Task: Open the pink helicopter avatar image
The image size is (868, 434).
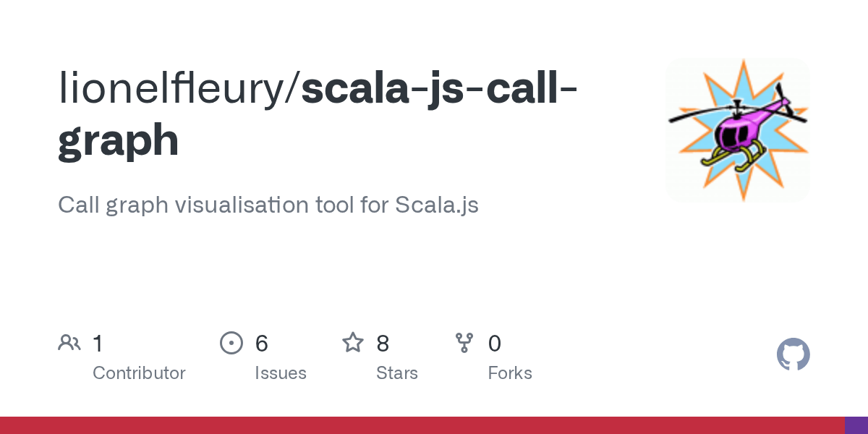Action: (x=738, y=130)
